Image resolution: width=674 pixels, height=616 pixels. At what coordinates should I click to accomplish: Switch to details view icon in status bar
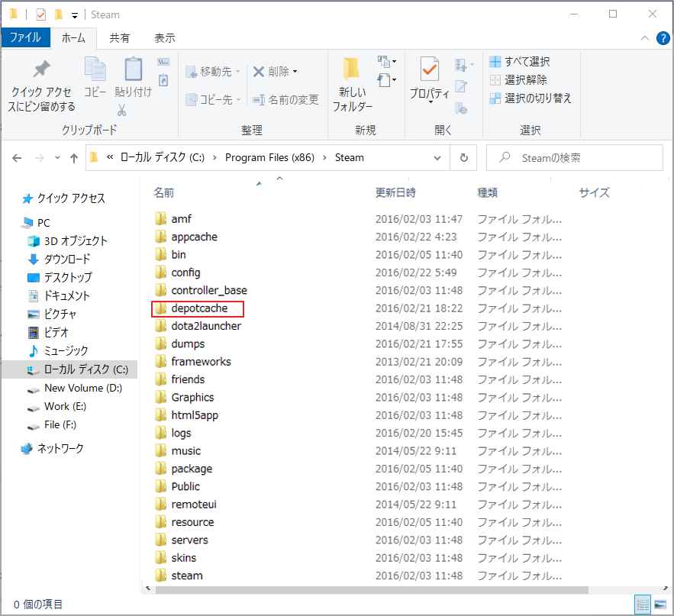643,605
